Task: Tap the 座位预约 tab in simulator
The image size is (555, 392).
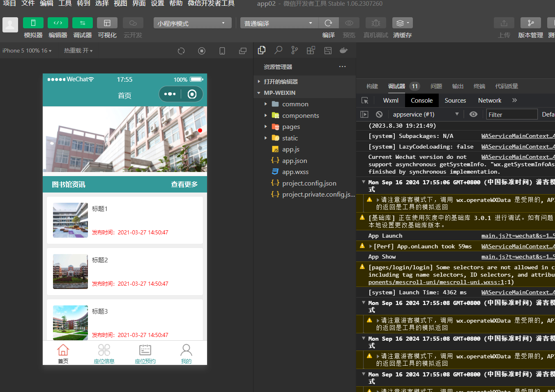Action: tap(145, 354)
